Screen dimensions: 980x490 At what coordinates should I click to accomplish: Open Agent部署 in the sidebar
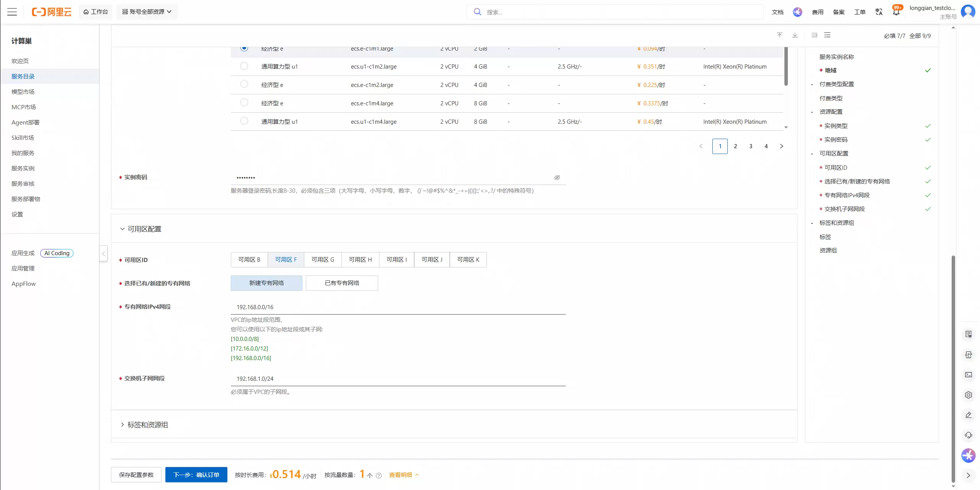pos(25,122)
